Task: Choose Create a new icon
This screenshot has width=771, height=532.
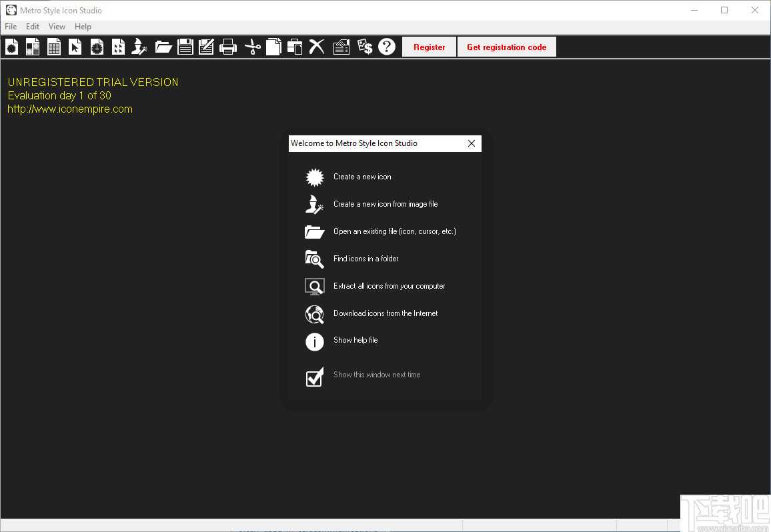Action: point(362,177)
